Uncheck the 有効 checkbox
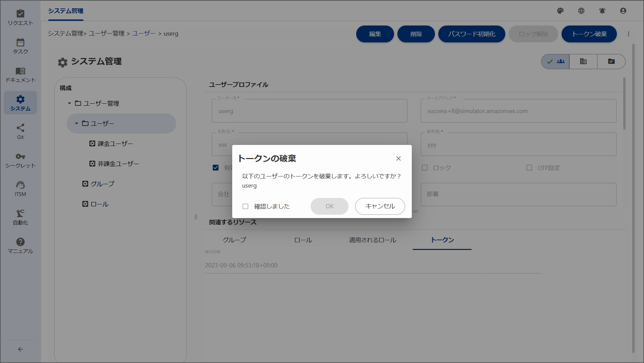The height and width of the screenshot is (363, 644). click(x=215, y=168)
